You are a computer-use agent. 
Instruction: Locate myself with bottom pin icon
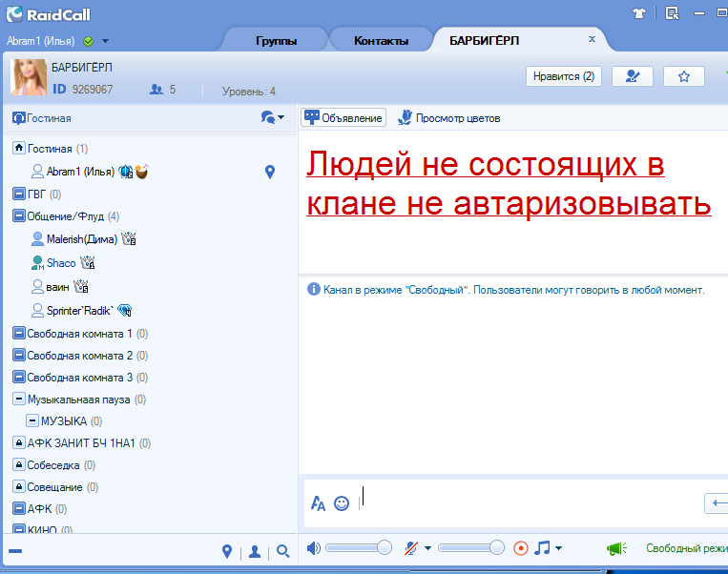[x=226, y=551]
